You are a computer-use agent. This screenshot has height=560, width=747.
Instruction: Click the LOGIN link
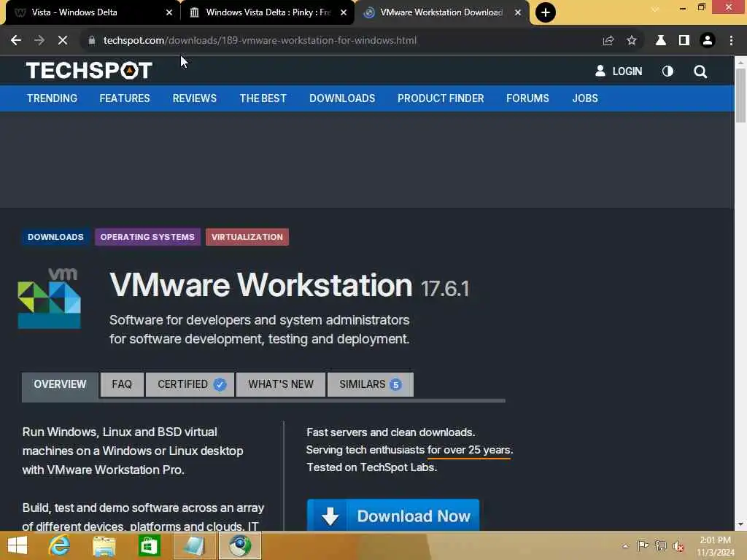(x=619, y=71)
